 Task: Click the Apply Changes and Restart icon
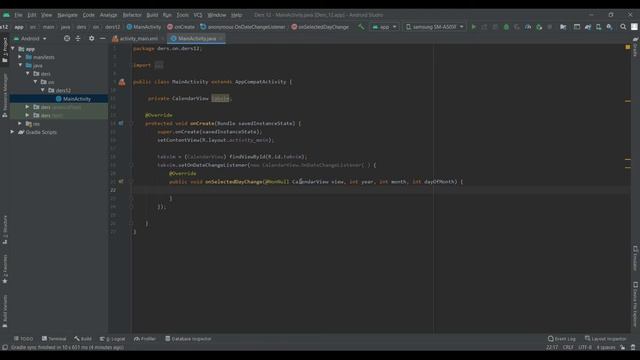pyautogui.click(x=484, y=27)
